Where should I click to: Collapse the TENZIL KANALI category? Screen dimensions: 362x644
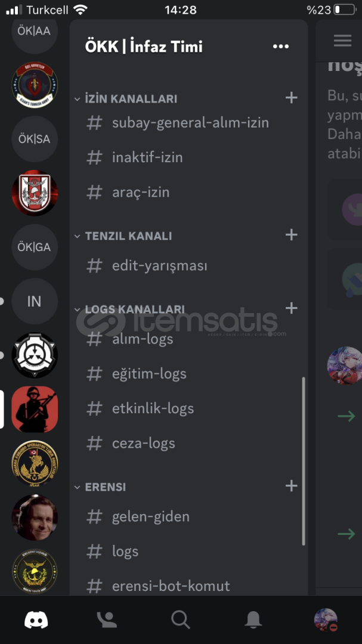tap(123, 236)
